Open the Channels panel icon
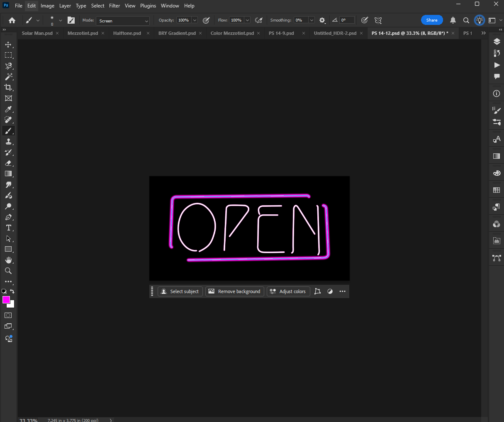This screenshot has height=422, width=504. 497,224
